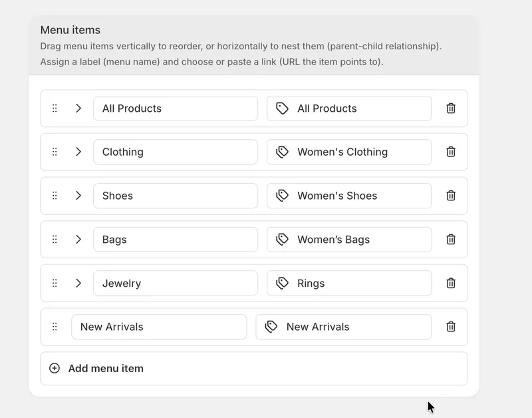Image resolution: width=532 pixels, height=418 pixels.
Task: Grab drag handle of Shoes row
Action: point(55,196)
